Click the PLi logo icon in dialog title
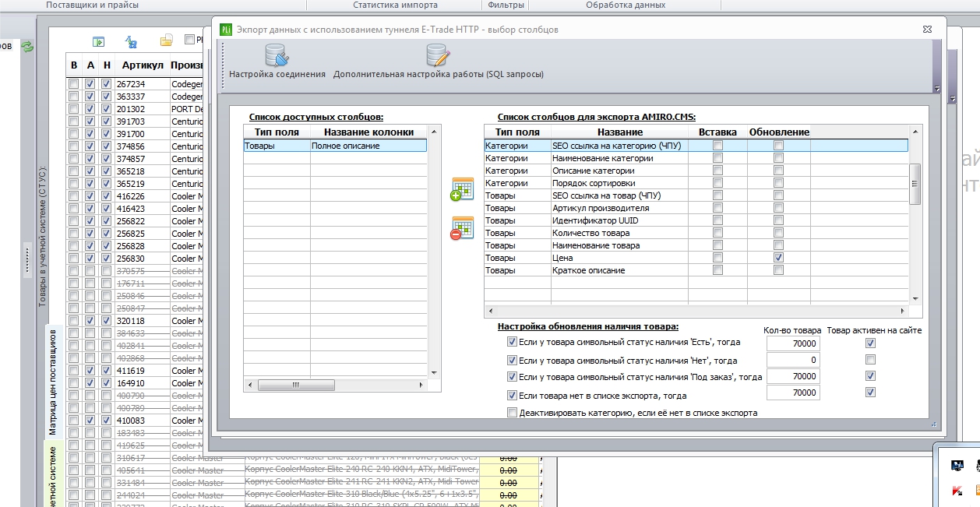Image resolution: width=980 pixels, height=507 pixels. [226, 30]
